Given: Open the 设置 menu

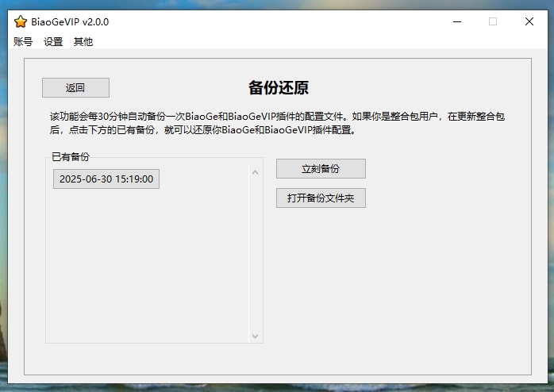Looking at the screenshot, I should pos(53,42).
